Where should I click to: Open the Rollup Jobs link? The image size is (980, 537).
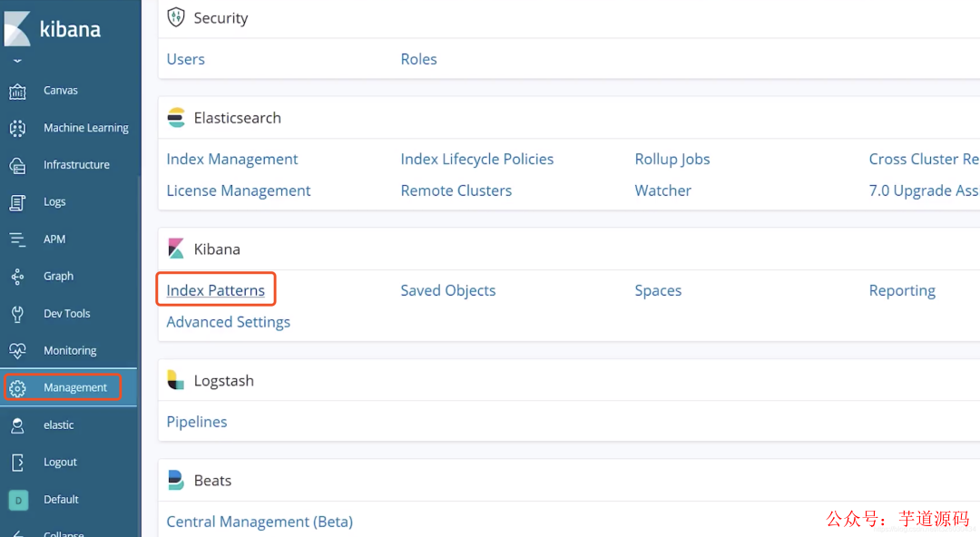[x=672, y=160]
